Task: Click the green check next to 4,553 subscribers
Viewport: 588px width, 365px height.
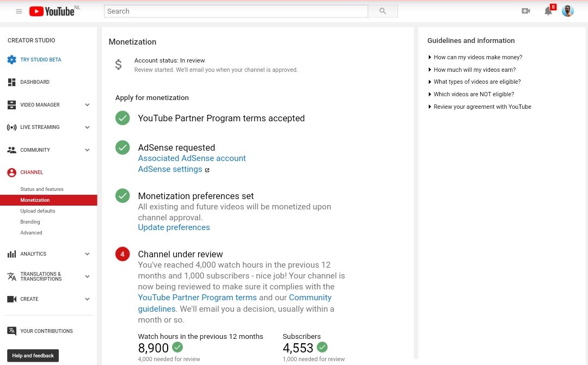Action: tap(322, 348)
